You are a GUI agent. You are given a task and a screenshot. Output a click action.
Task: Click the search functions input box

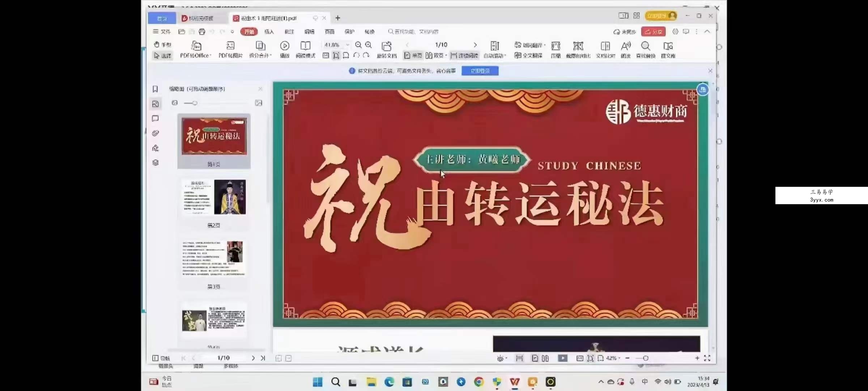[413, 31]
